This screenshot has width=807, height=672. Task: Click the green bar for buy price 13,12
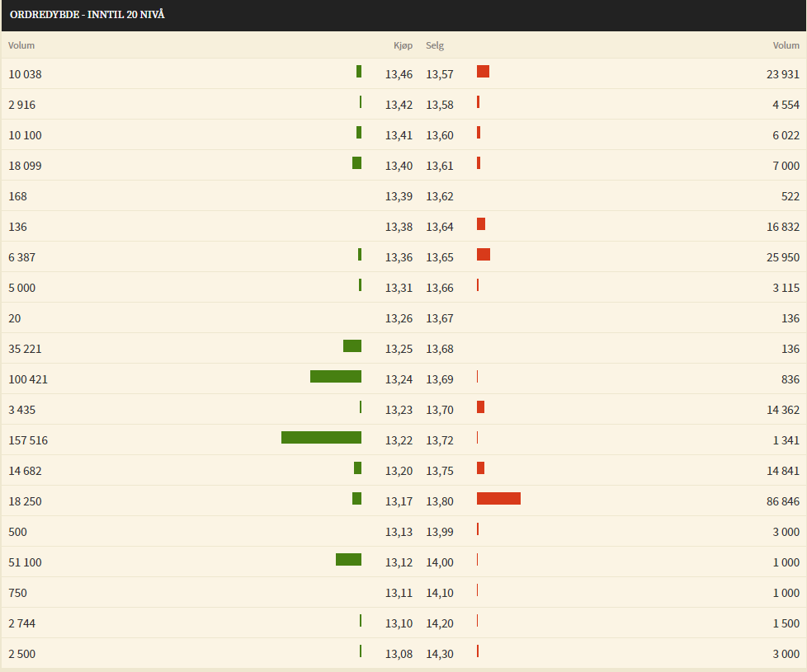pos(348,559)
